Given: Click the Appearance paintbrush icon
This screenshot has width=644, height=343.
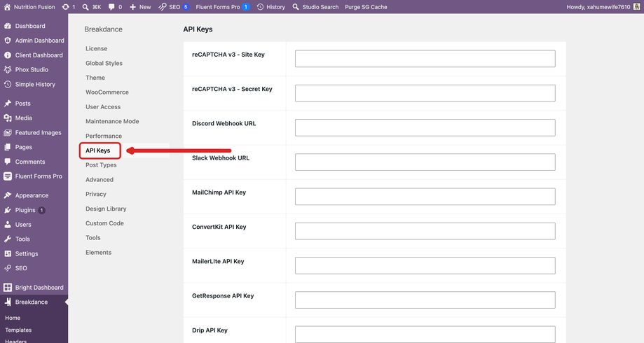Looking at the screenshot, I should click(x=8, y=195).
